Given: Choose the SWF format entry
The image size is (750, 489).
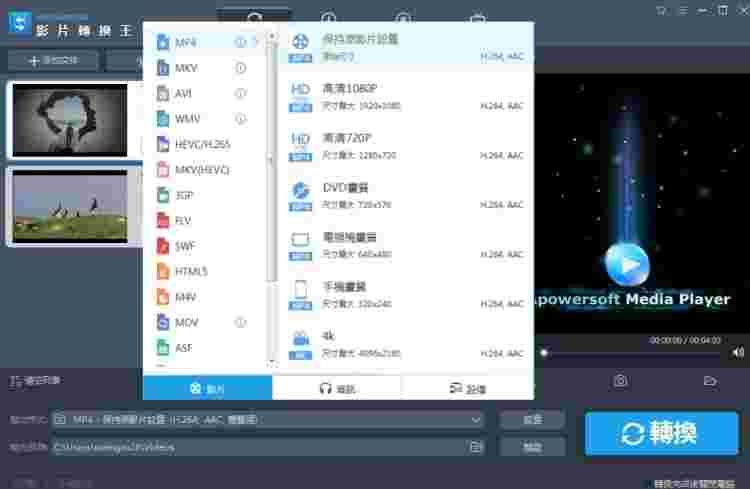Looking at the screenshot, I should (207, 246).
